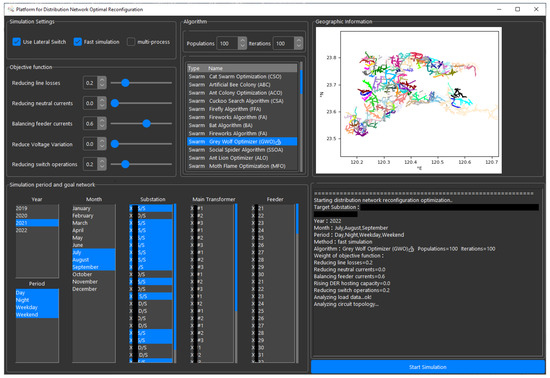
Task: Select March in Month list
Action: (93, 223)
